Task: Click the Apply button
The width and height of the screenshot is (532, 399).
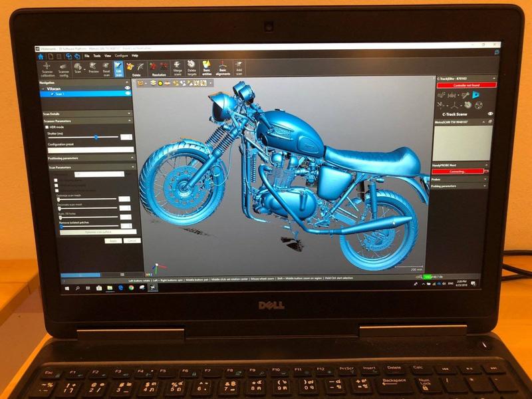Action: 113,240
